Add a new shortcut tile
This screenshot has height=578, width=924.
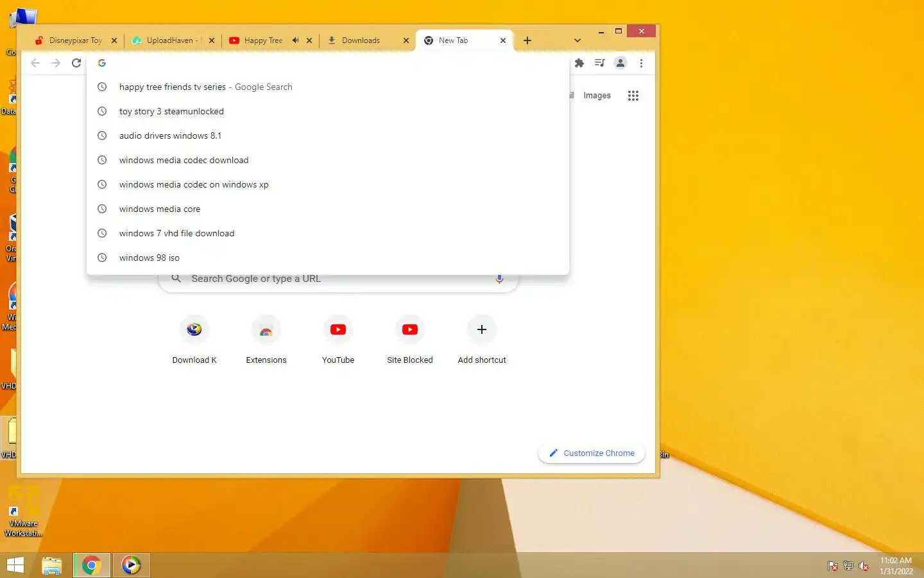coord(482,340)
